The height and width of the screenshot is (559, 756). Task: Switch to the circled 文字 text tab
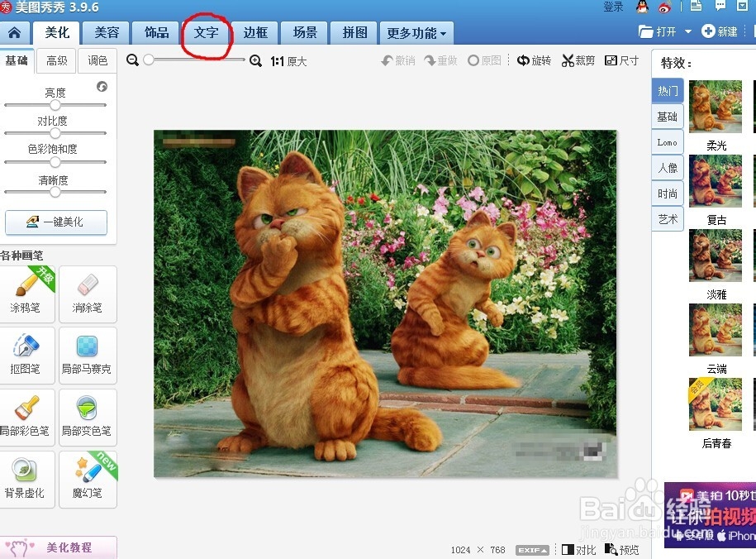tap(207, 33)
